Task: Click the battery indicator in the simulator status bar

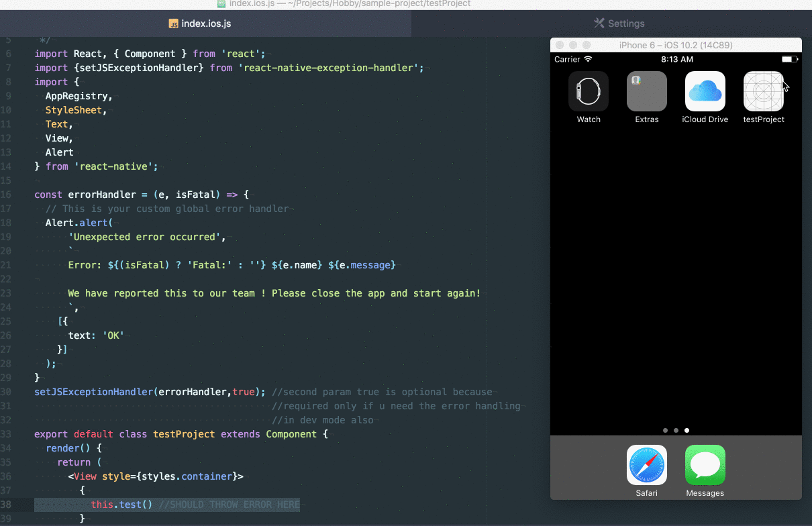Action: click(x=790, y=59)
